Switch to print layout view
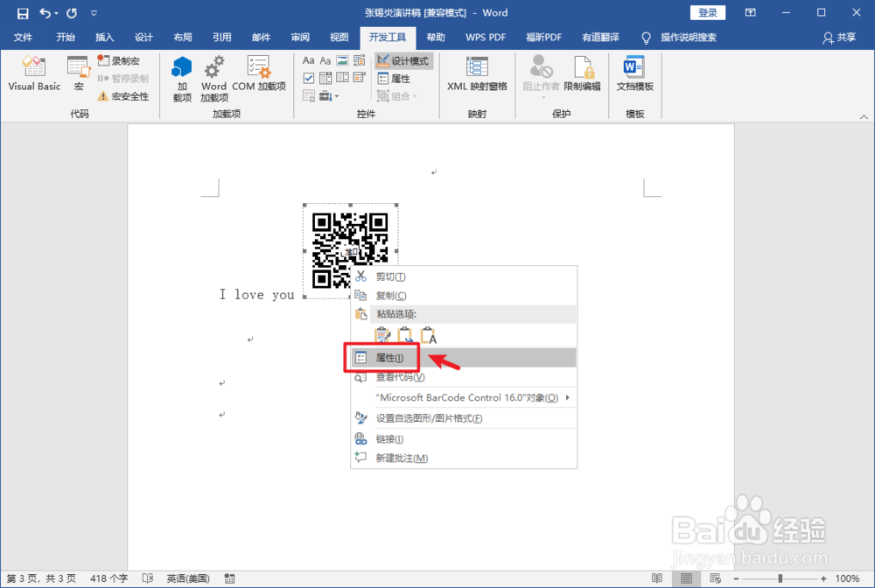The height and width of the screenshot is (588, 875). pos(686,578)
